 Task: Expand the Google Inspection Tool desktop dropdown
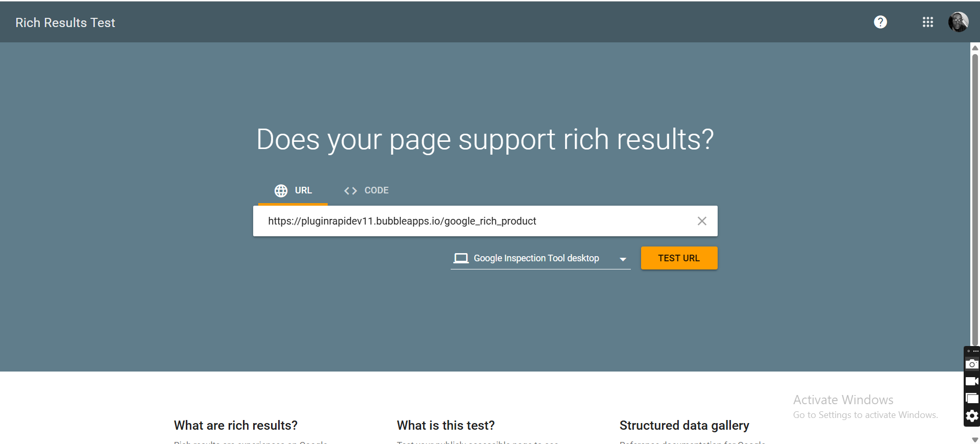pos(536,258)
